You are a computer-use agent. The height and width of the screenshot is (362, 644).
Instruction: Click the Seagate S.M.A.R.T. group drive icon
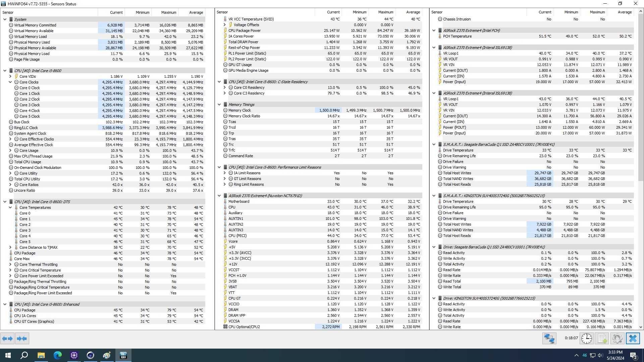click(440, 144)
